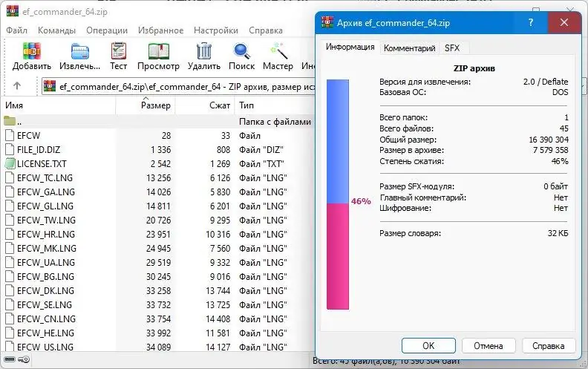Sort by the Сжат column header
588x369 pixels.
coord(205,105)
